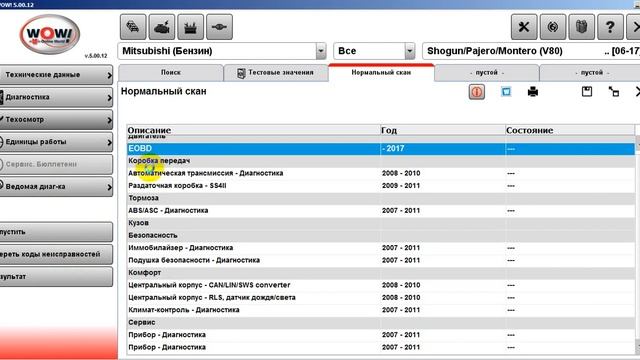The height and width of the screenshot is (360, 640).
Task: Click the engine toolbar icon
Action: click(162, 27)
